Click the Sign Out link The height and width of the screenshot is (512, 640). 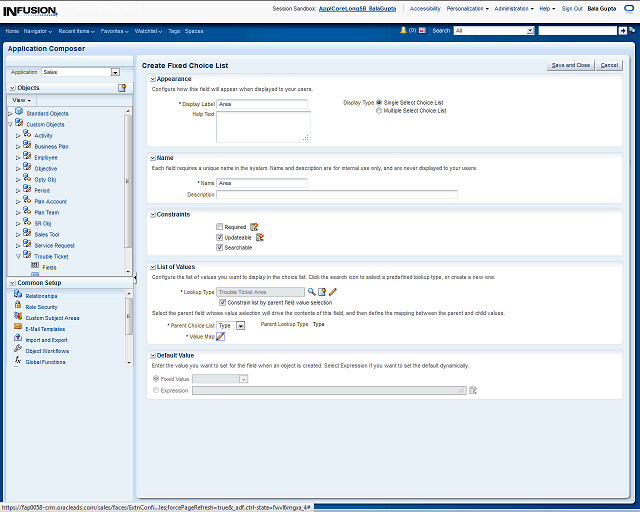(572, 8)
